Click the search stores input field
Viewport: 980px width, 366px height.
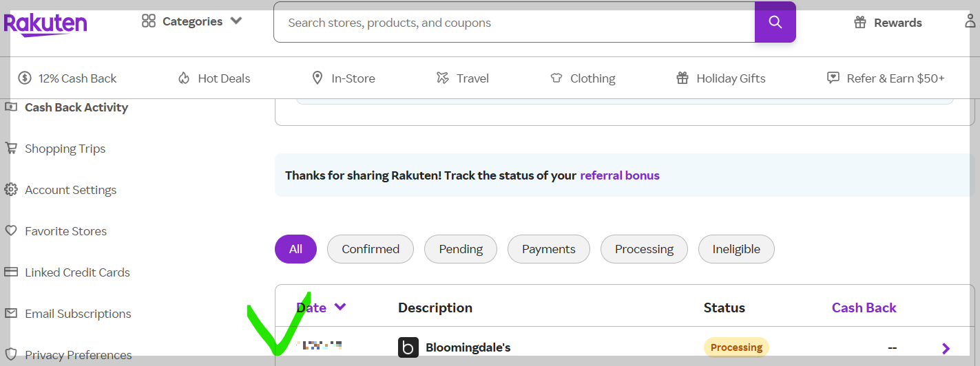(x=513, y=23)
